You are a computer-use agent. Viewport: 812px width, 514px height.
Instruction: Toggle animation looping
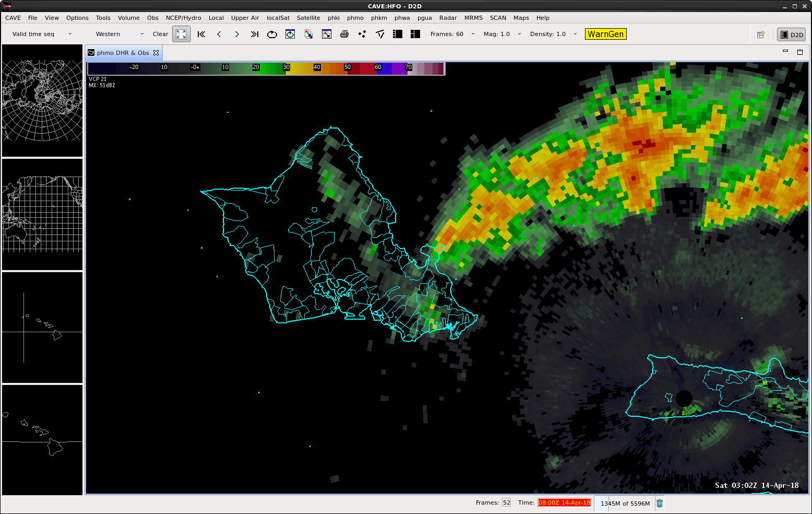[x=272, y=34]
